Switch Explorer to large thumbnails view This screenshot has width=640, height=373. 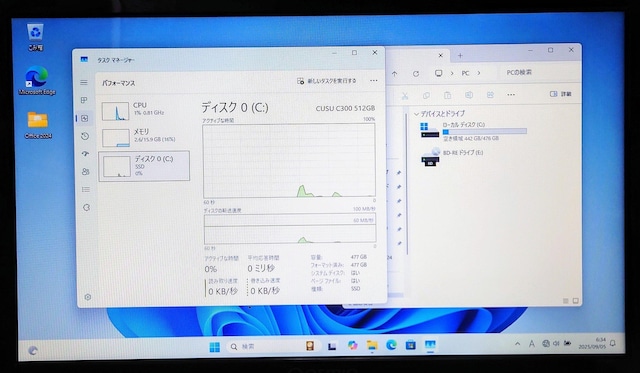(x=576, y=301)
